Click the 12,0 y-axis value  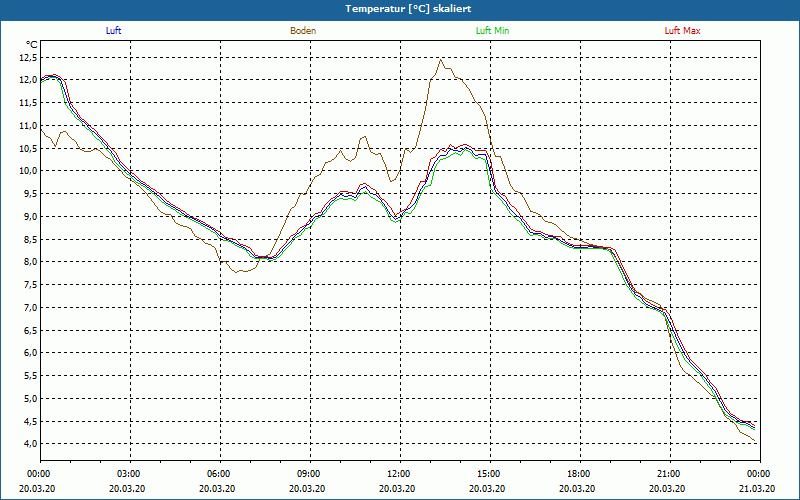29,80
